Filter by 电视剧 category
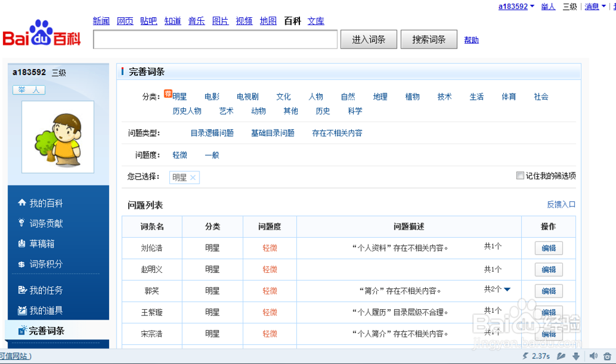Viewport: 616px width, 364px height. (248, 97)
